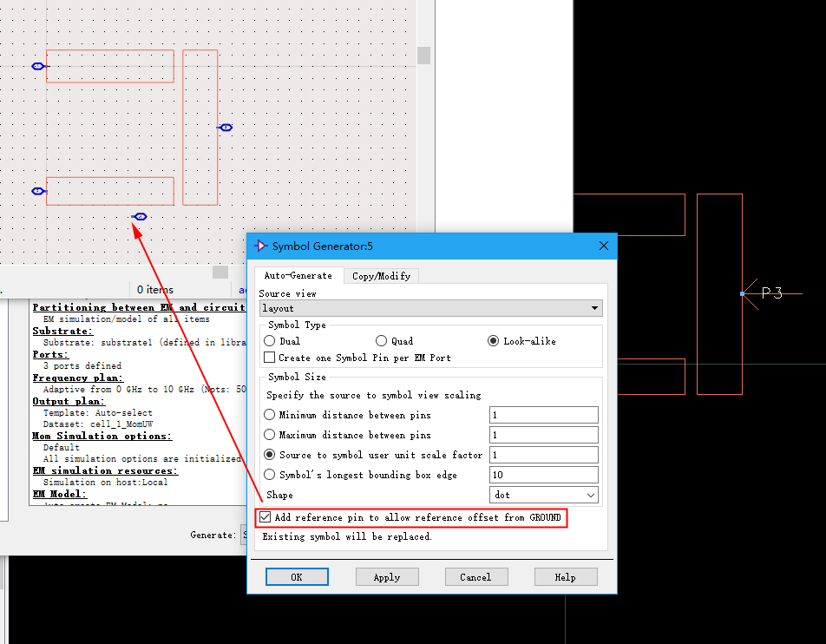The height and width of the screenshot is (644, 826).
Task: Select the reference port pin below lower rectangle
Action: (140, 217)
